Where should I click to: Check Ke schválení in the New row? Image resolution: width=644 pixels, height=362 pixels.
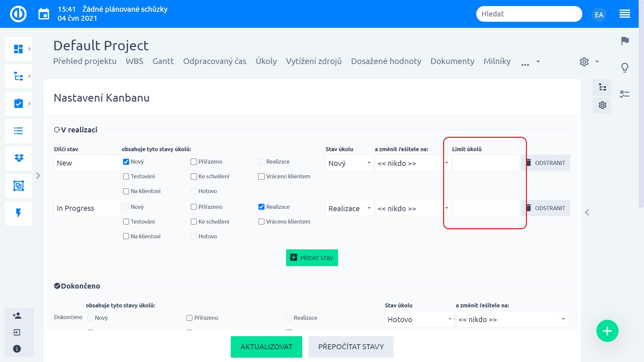(x=194, y=177)
